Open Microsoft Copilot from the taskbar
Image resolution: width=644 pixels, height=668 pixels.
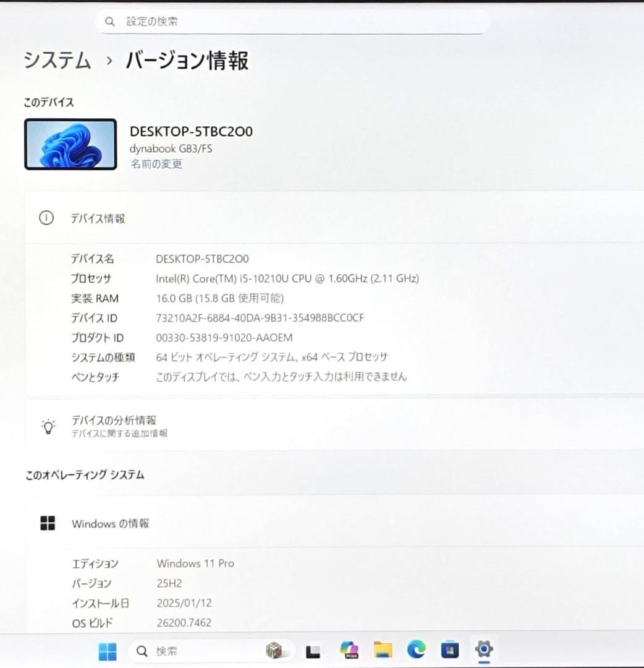point(348,650)
